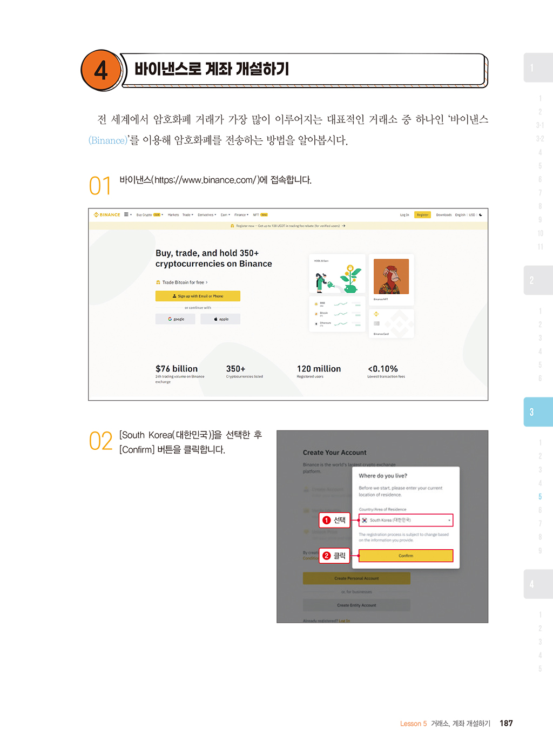
Task: Click the Log In link in header
Action: (404, 215)
